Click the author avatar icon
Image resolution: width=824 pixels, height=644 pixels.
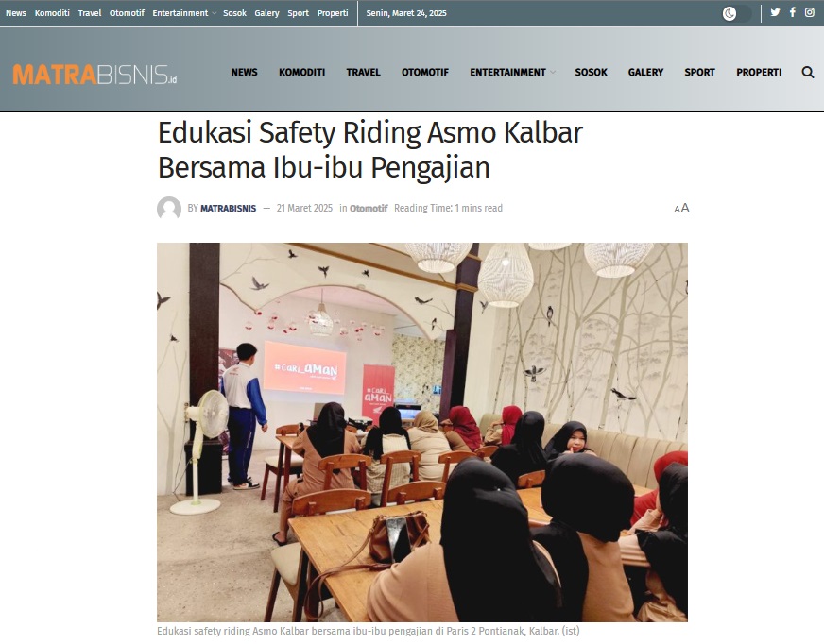click(169, 209)
